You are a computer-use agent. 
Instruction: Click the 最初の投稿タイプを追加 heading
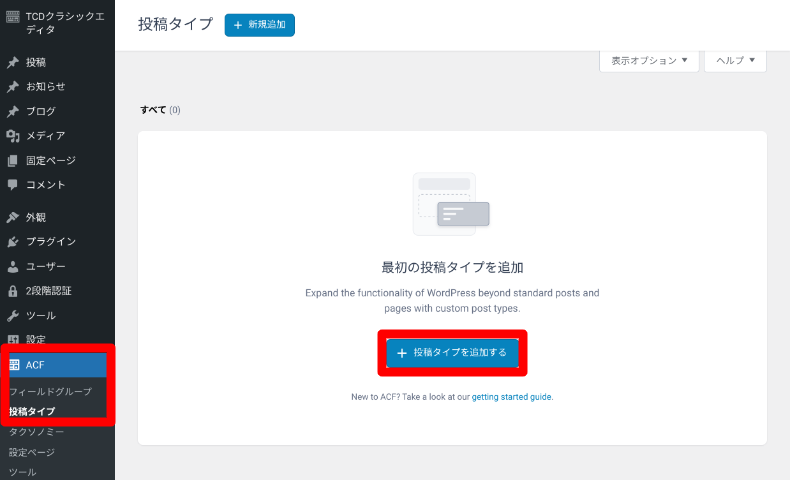pos(452,267)
